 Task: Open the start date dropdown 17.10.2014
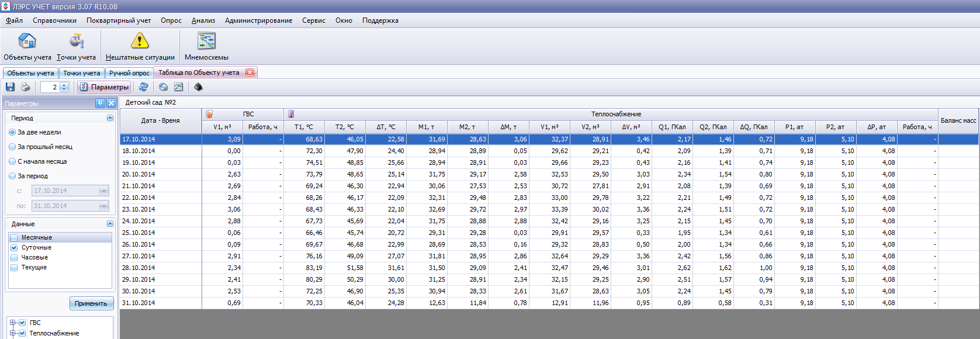(x=103, y=191)
